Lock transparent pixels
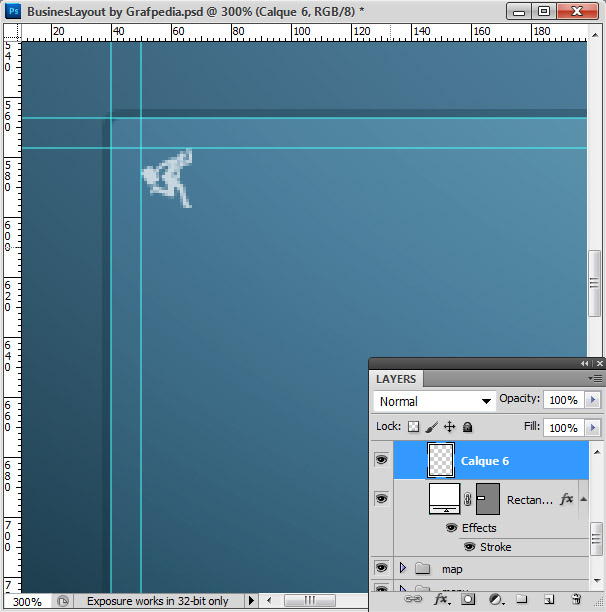606x612 pixels. 413,427
